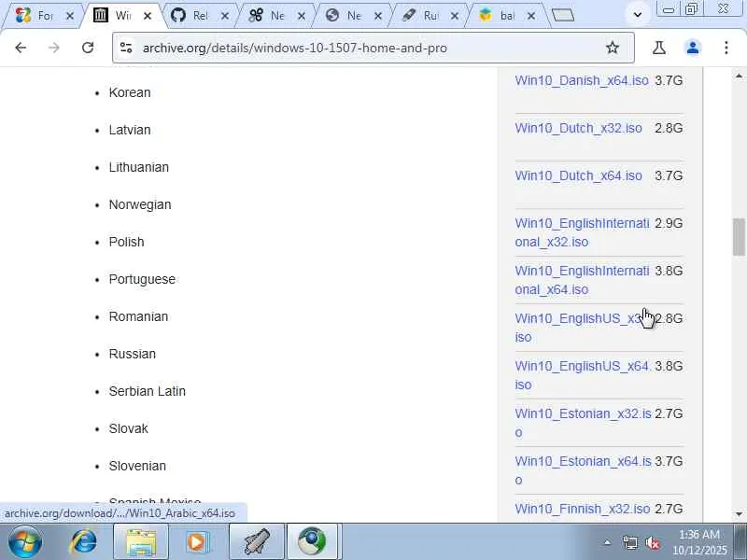Show hidden system tray icons
Image resolution: width=747 pixels, height=560 pixels.
point(607,542)
